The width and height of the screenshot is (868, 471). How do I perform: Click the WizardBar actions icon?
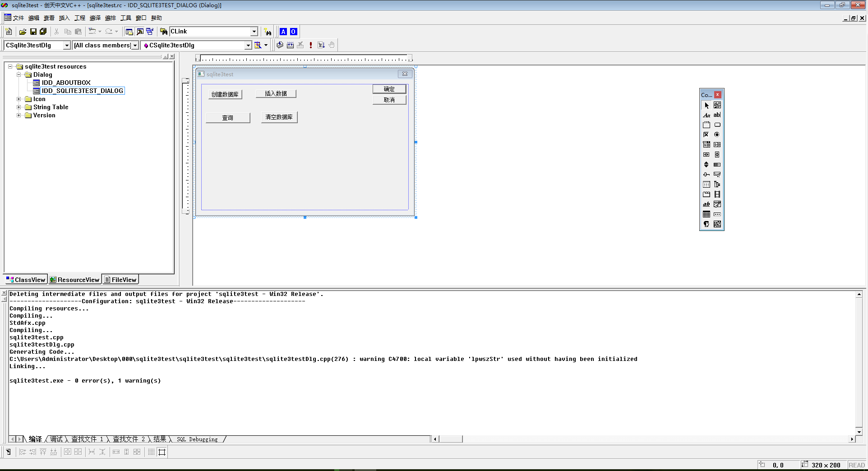pos(258,45)
